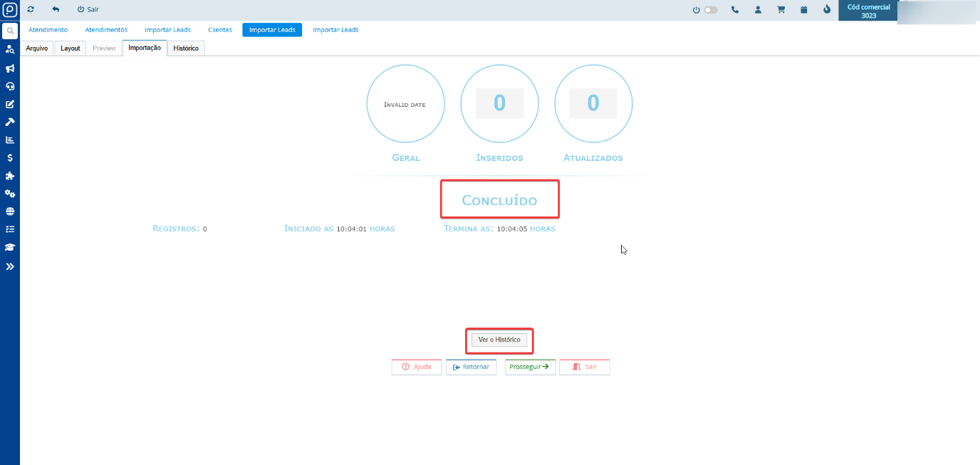The width and height of the screenshot is (980, 465).
Task: Click the Retornar button
Action: coord(471,367)
